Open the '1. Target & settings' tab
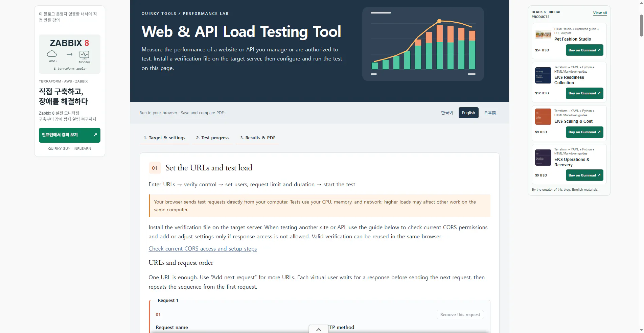This screenshot has height=333, width=644. pos(164,138)
